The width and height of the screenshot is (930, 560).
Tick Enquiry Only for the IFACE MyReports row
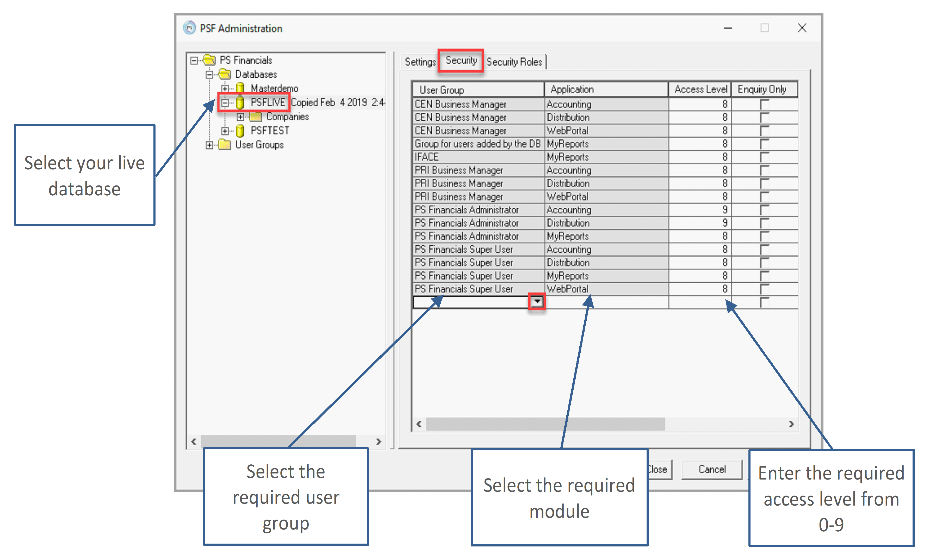764,157
